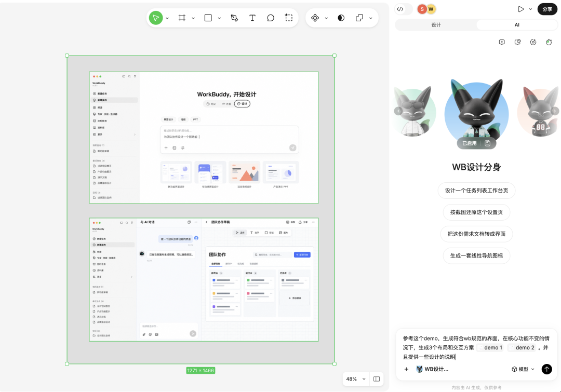Choose 生成一套线性导航图标 suggestion
561x392 pixels.
tap(476, 256)
